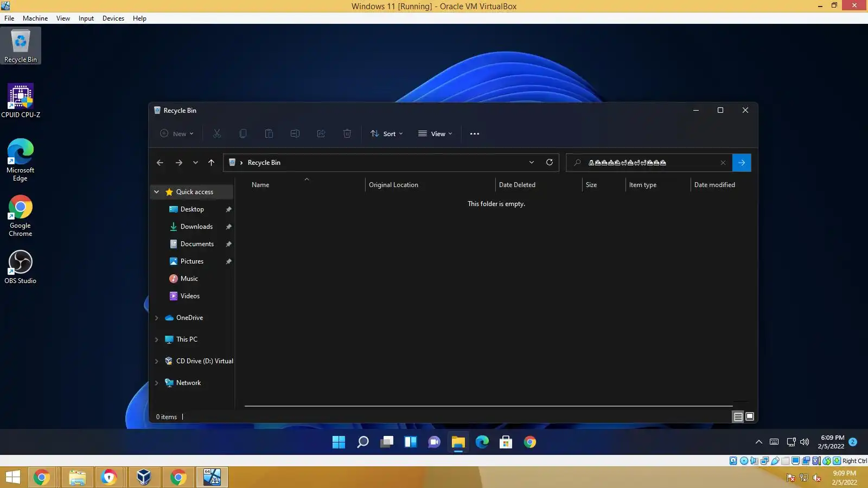Select Pictures in navigation pane

(192, 261)
